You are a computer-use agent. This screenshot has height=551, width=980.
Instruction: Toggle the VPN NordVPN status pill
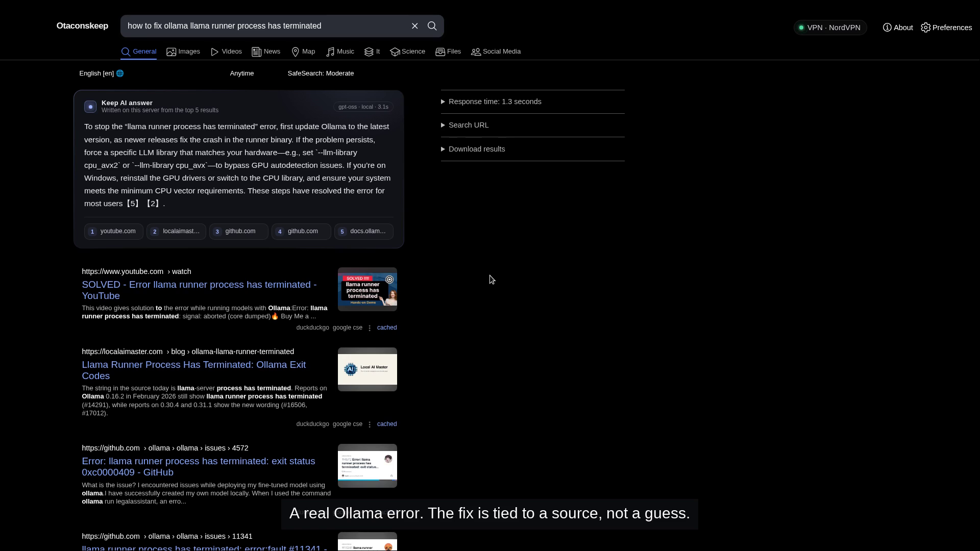point(830,28)
